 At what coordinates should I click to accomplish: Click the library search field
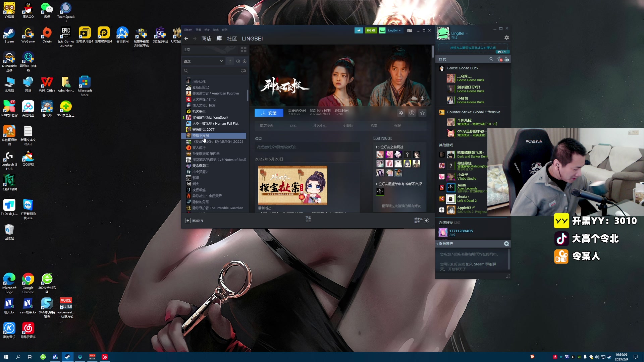pos(213,71)
